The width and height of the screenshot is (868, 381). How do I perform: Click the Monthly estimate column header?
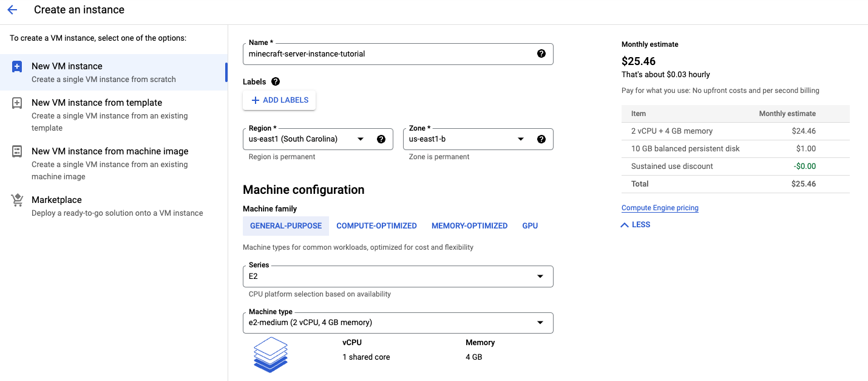(787, 114)
